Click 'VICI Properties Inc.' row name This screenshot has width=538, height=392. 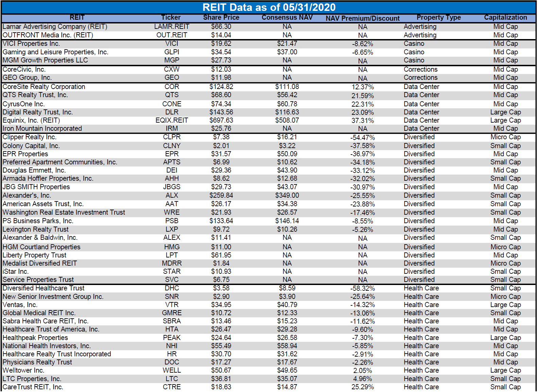tap(31, 43)
